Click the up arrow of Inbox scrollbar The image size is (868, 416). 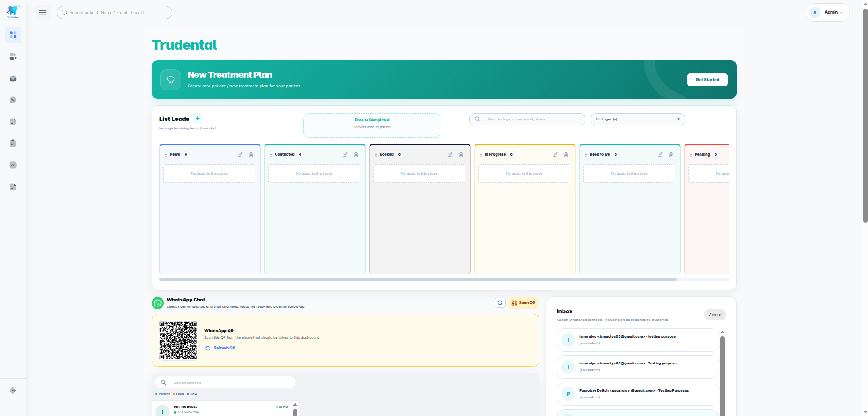(722, 332)
